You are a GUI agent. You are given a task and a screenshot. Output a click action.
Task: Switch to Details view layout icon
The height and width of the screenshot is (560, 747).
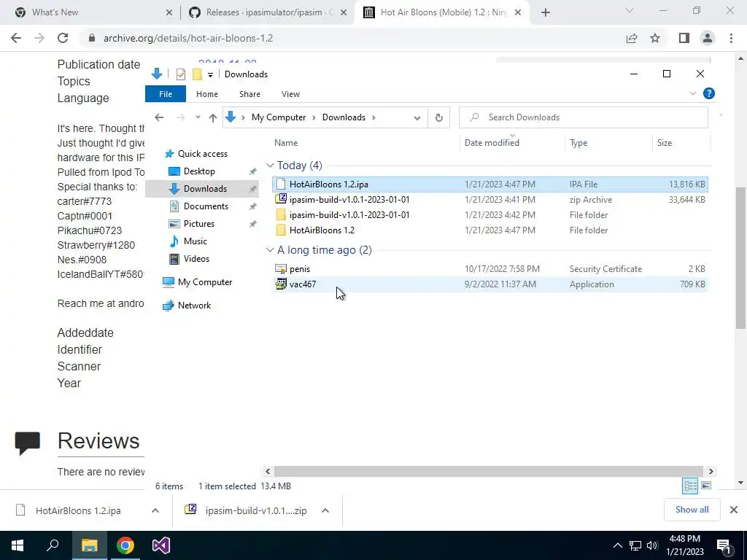pos(690,486)
